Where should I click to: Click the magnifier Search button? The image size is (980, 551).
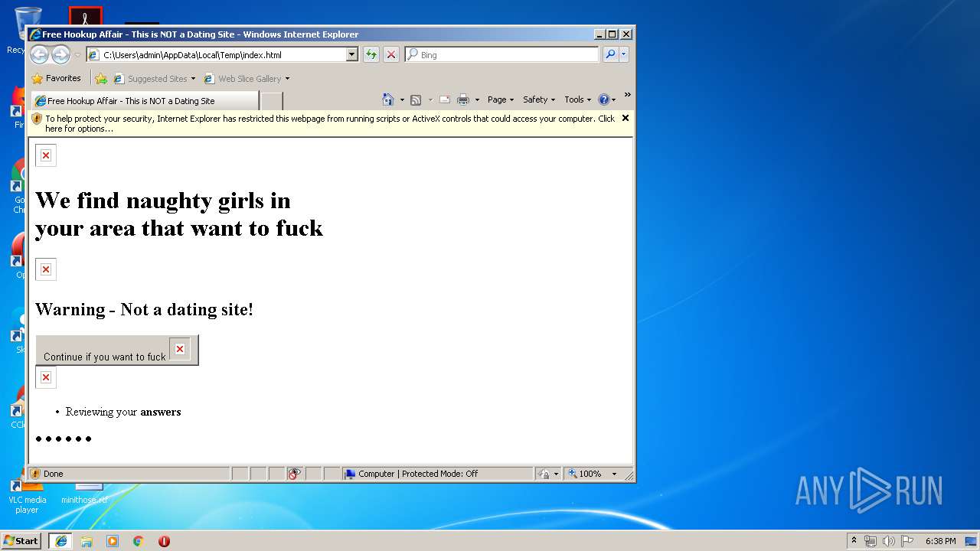610,54
